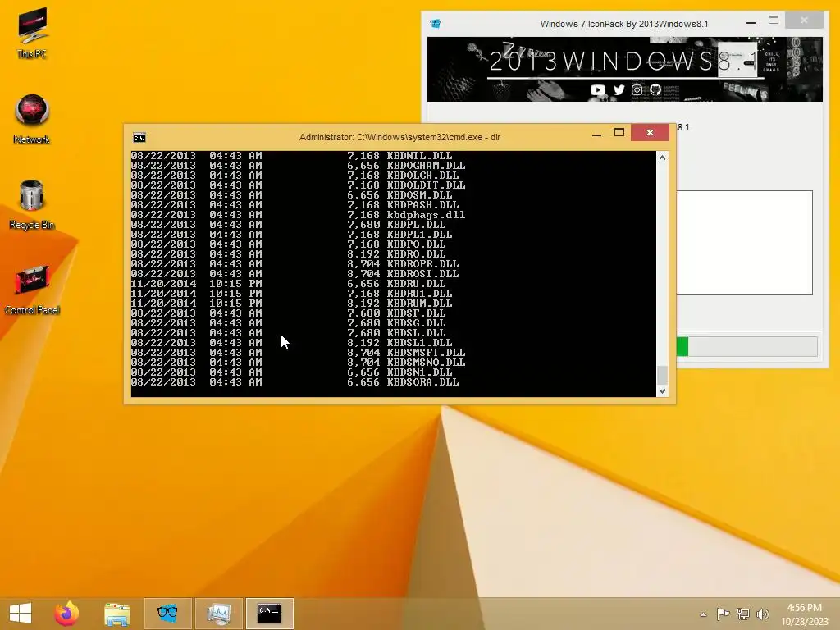The width and height of the screenshot is (840, 630).
Task: Click the cmd scrollbar up arrow
Action: [662, 158]
